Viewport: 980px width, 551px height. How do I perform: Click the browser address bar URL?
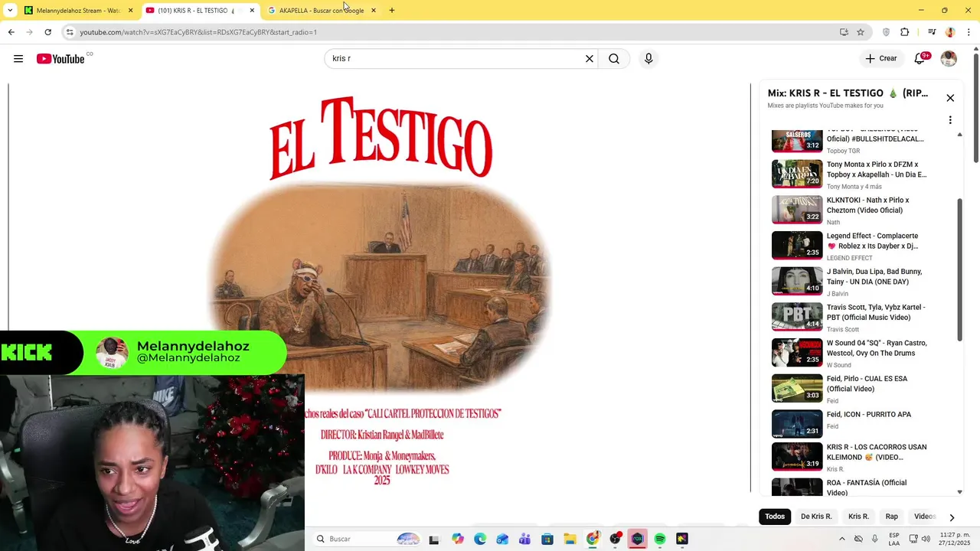click(198, 32)
